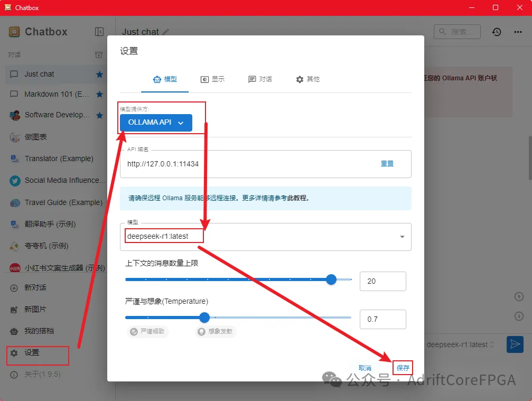The image size is (532, 401).
Task: Start a 新对话 from the sidebar
Action: coord(56,288)
